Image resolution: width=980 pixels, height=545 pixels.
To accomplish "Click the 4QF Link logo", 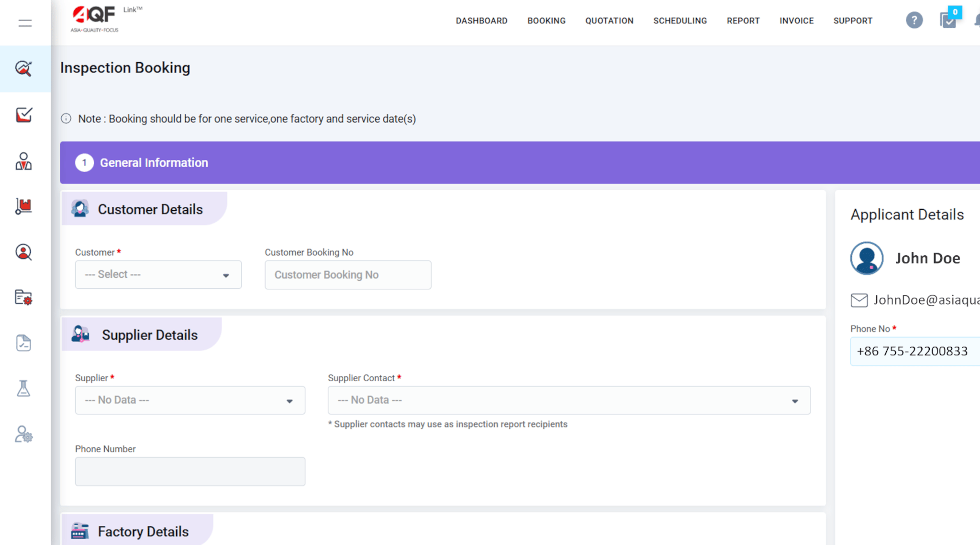I will coord(106,19).
